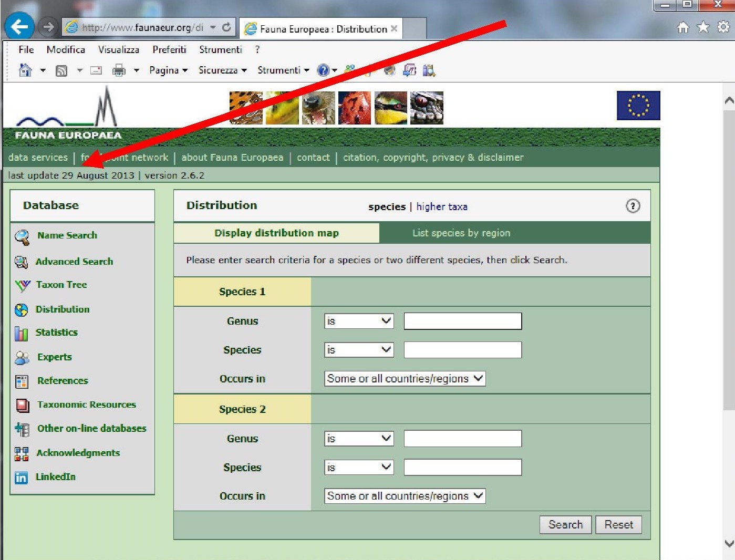735x560 pixels.
Task: Open the Strumenti command-bar dropdown beside Sicurezza
Action: coord(283,70)
